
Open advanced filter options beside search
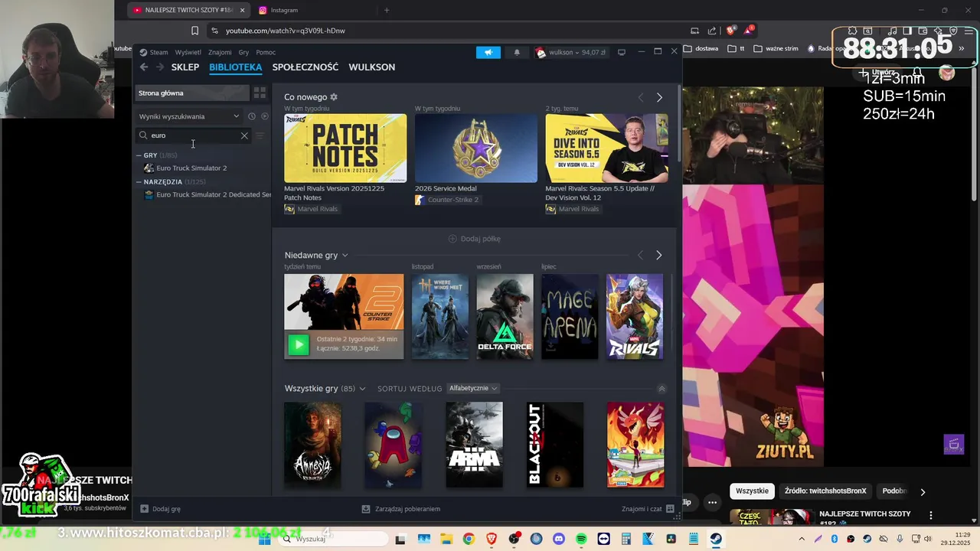tap(260, 135)
